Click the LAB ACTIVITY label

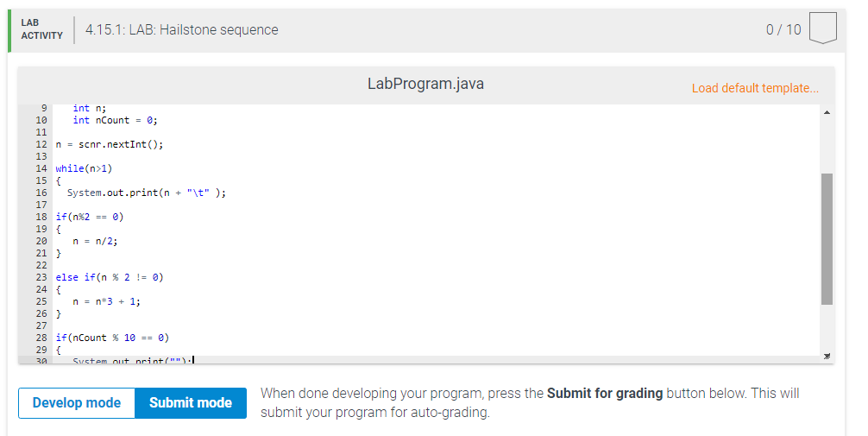[41, 28]
